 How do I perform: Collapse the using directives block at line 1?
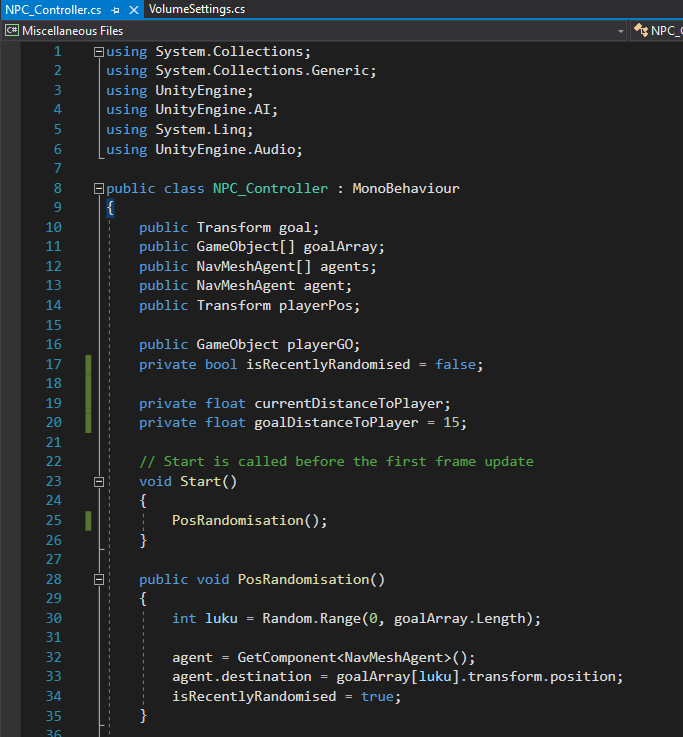click(99, 52)
